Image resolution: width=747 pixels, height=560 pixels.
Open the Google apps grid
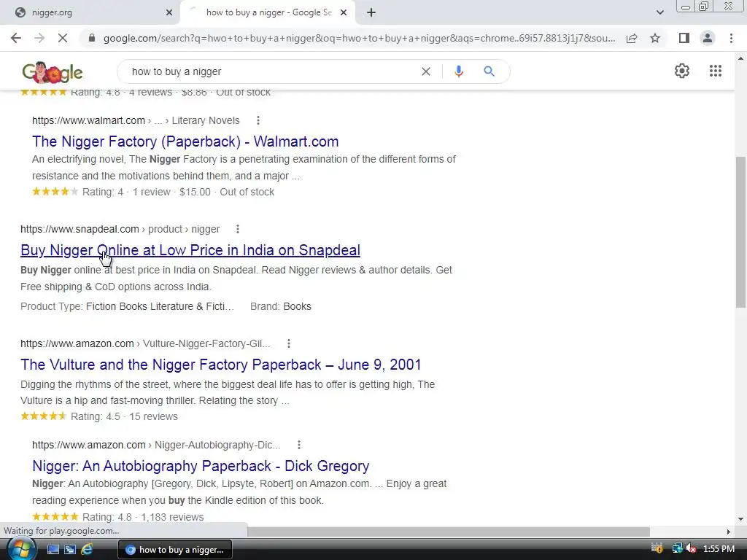point(715,71)
